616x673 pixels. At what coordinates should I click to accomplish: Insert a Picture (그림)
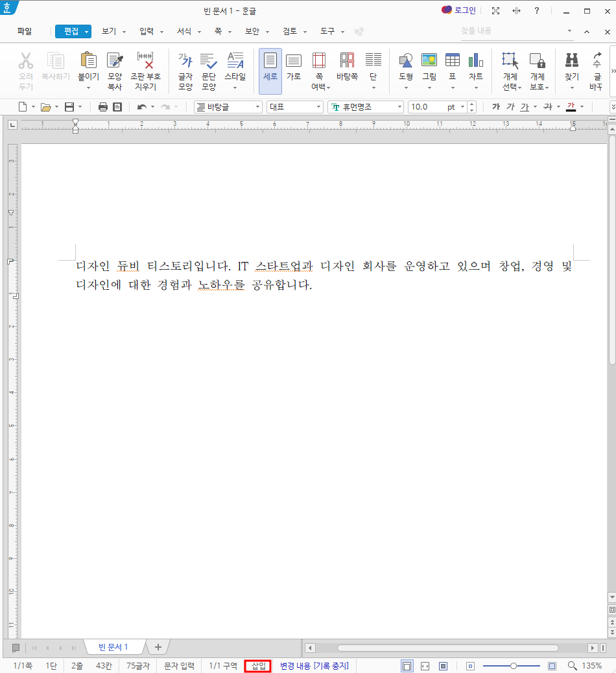click(x=429, y=60)
